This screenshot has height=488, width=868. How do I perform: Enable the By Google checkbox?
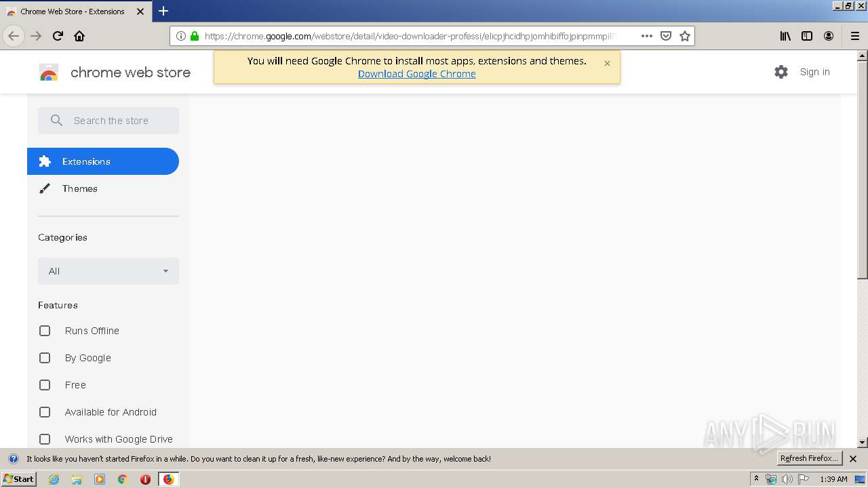45,358
